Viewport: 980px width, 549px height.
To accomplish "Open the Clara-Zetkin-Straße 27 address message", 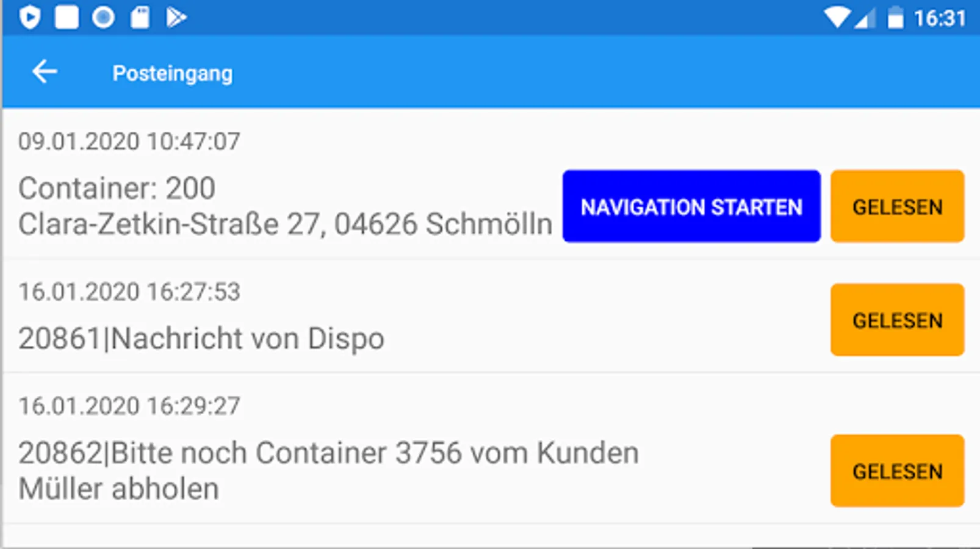I will (x=284, y=223).
